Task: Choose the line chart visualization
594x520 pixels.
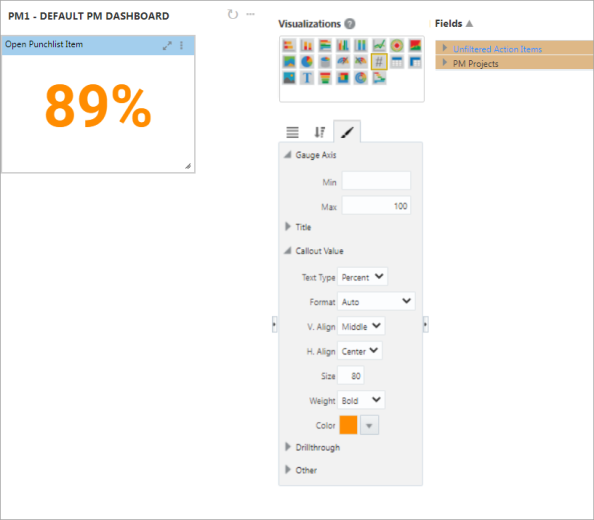Action: click(x=379, y=45)
